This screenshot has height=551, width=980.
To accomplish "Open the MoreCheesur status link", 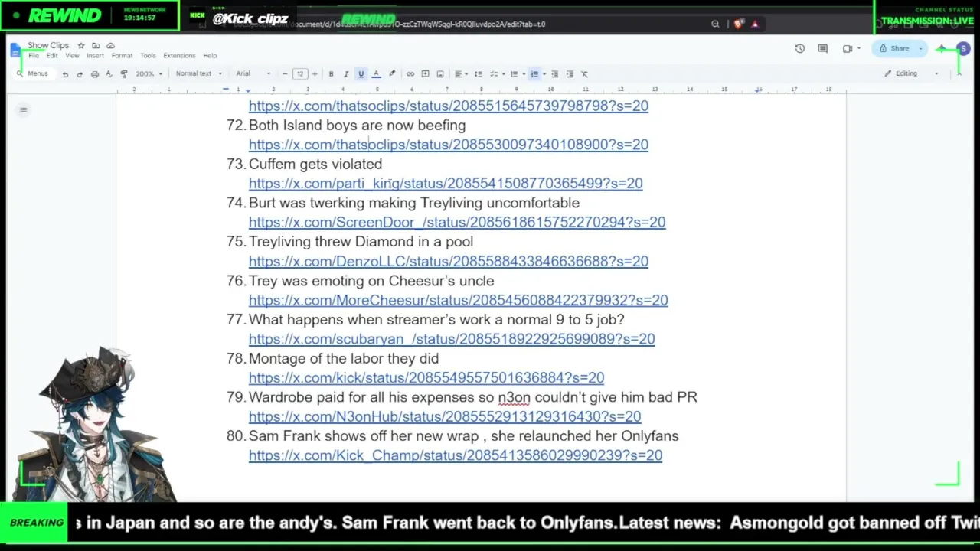I will (458, 301).
